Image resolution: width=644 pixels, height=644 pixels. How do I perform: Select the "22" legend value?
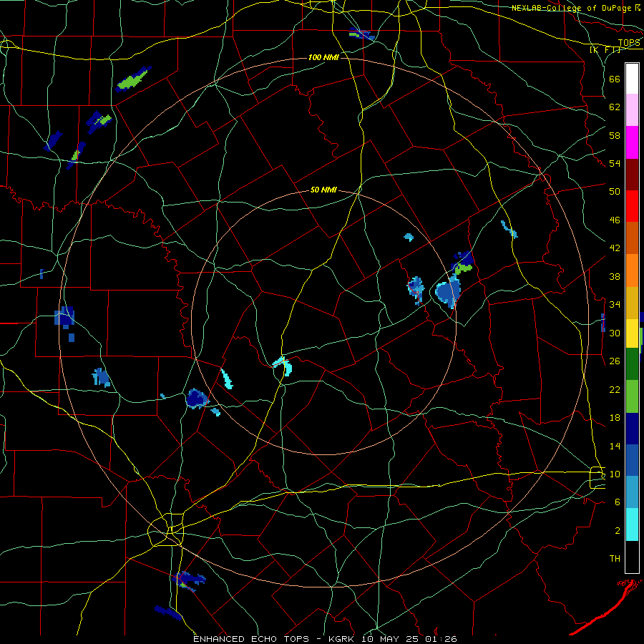click(x=615, y=389)
